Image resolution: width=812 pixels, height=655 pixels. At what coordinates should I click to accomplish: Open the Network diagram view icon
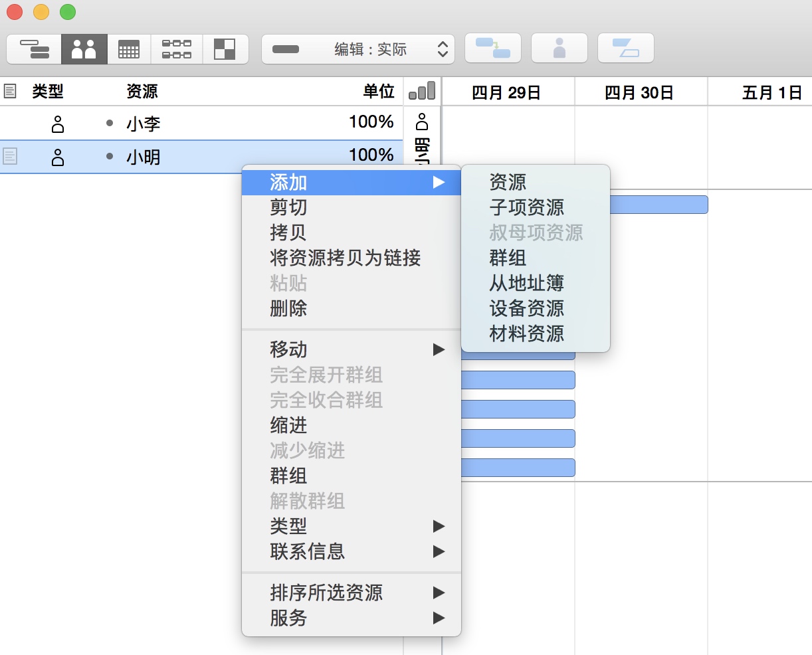(177, 49)
